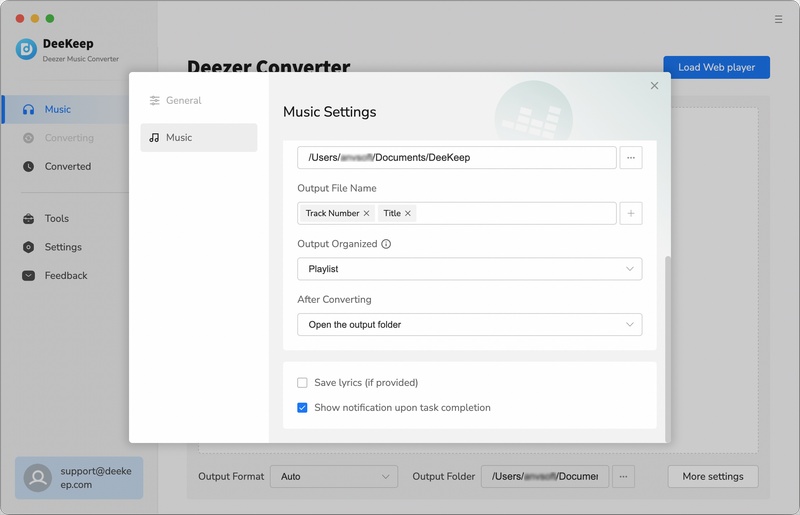Click the More settings button
This screenshot has width=800, height=515.
[713, 476]
